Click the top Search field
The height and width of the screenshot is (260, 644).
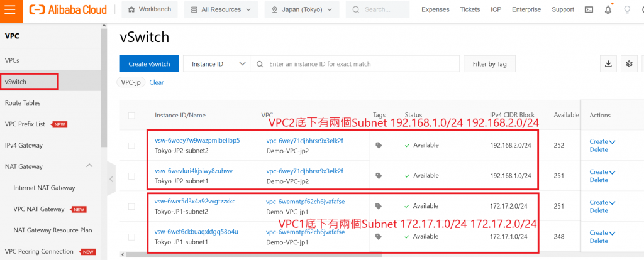point(377,9)
